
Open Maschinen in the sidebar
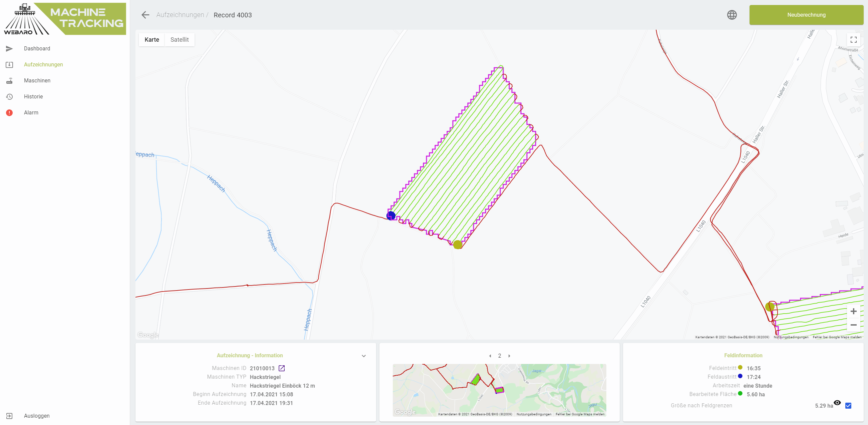(x=37, y=80)
